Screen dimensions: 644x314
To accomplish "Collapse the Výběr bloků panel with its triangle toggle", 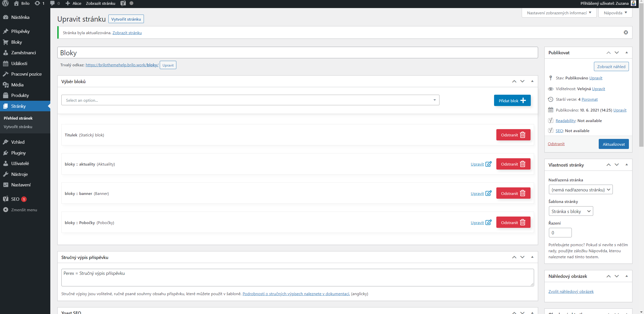I will (532, 81).
